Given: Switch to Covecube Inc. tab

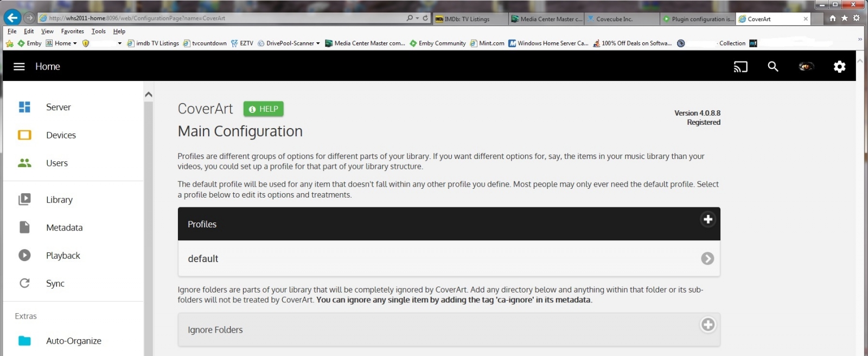Looking at the screenshot, I should (x=622, y=19).
